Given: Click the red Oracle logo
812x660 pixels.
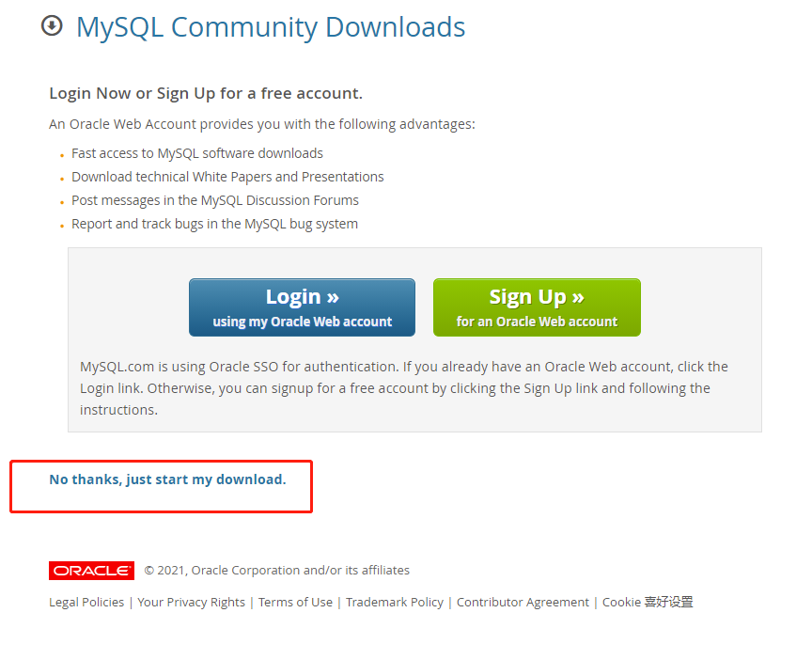Looking at the screenshot, I should tap(92, 571).
